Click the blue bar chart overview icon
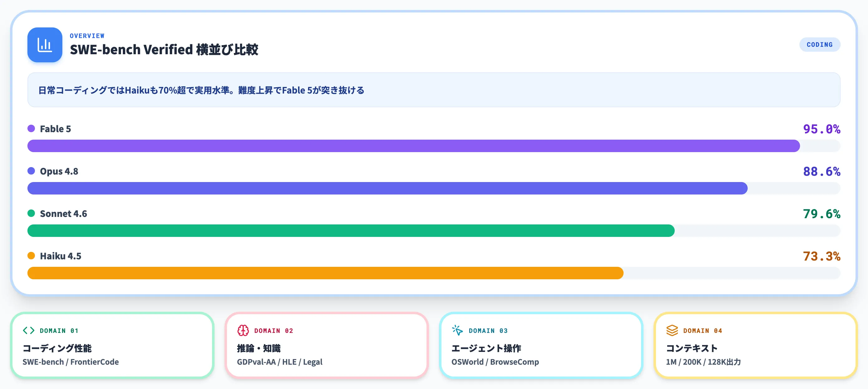868x389 pixels. [45, 45]
